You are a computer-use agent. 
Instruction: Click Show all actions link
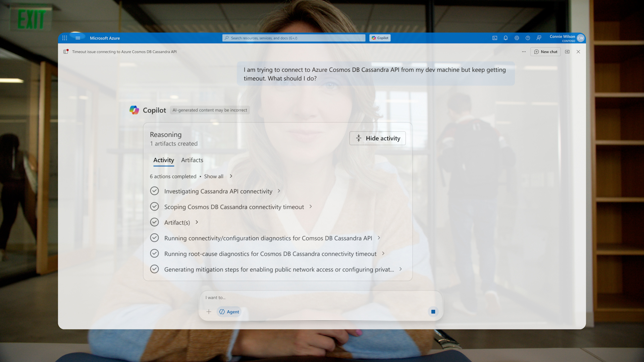pyautogui.click(x=214, y=176)
